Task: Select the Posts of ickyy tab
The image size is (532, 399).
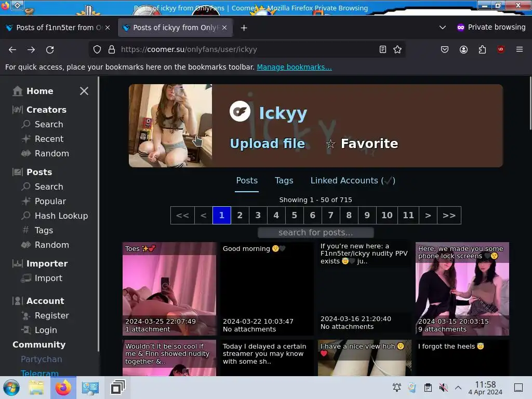Action: click(x=175, y=28)
